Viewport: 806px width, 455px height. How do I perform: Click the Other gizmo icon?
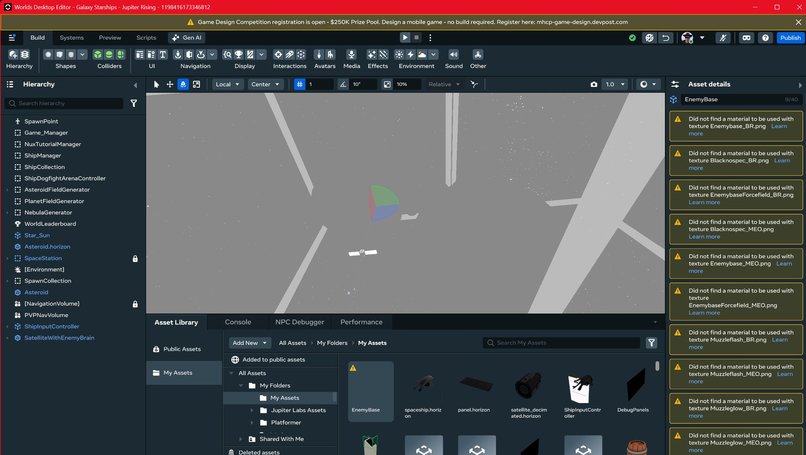(x=478, y=54)
